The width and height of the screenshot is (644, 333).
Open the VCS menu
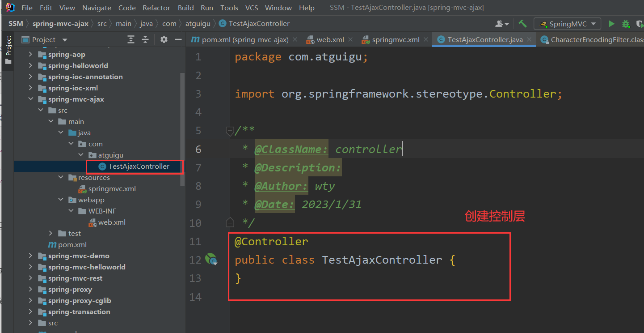tap(252, 8)
